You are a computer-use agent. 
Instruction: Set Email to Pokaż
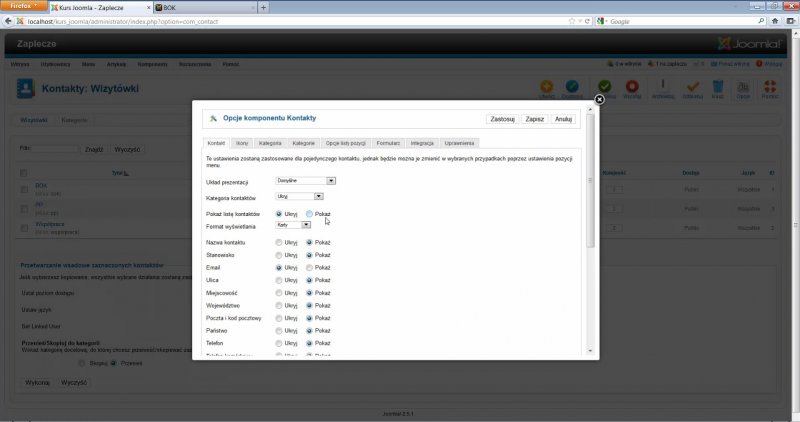click(x=310, y=268)
